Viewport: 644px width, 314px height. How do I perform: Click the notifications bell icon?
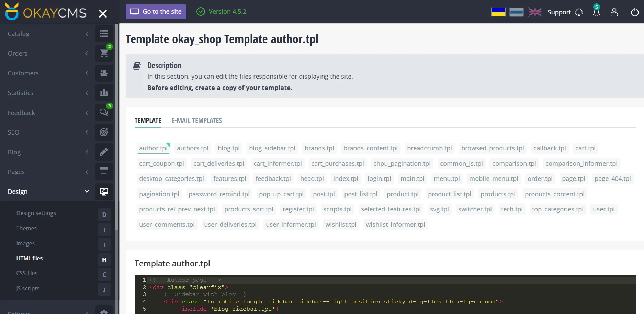596,12
